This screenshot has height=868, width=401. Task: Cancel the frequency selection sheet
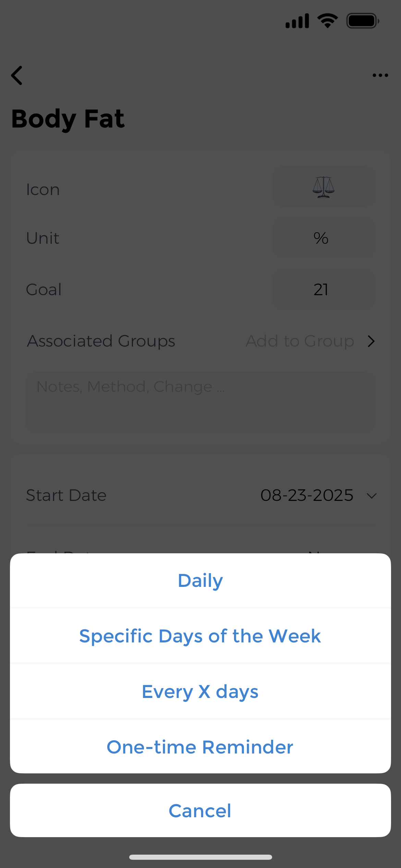[200, 811]
